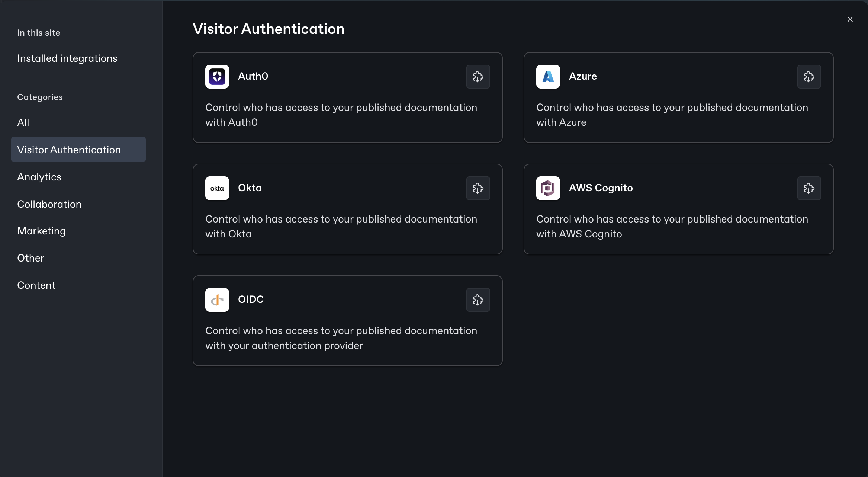868x477 pixels.
Task: Click the OIDC OpenID logo
Action: [217, 300]
